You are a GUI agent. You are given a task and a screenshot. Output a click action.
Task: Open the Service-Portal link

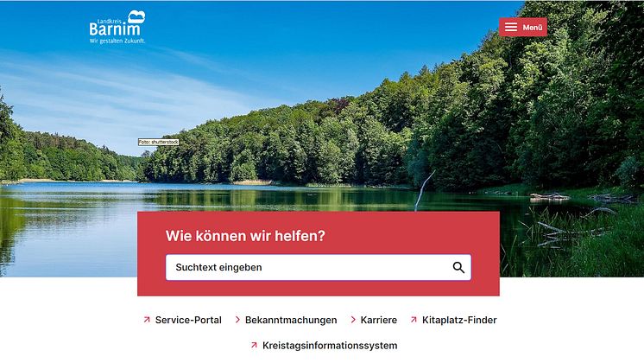coord(188,320)
